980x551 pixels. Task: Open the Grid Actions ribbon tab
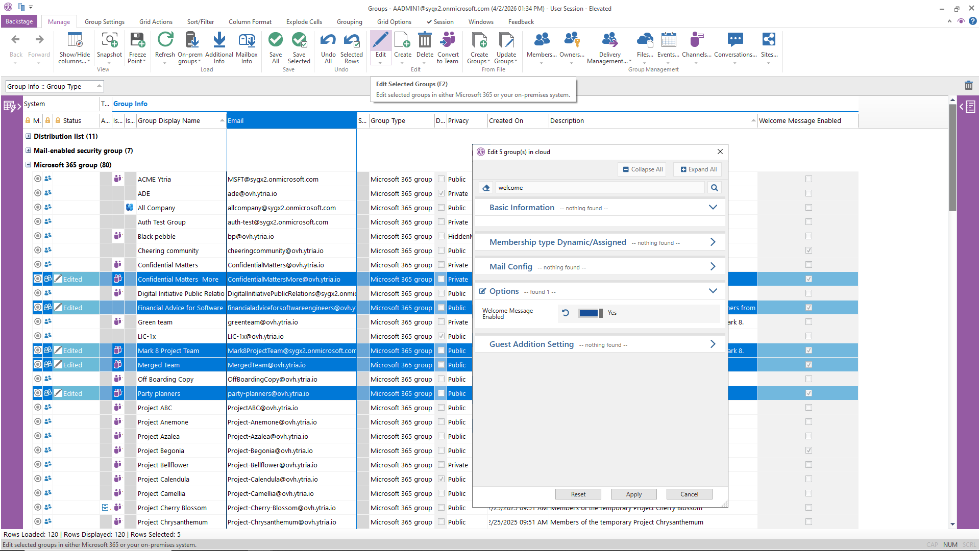(x=156, y=22)
